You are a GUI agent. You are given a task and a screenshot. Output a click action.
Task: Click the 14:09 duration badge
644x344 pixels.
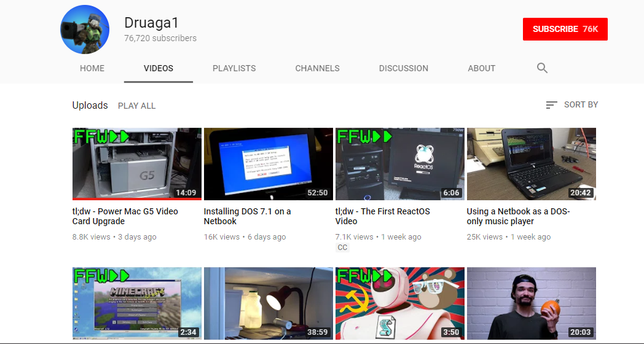(x=186, y=192)
